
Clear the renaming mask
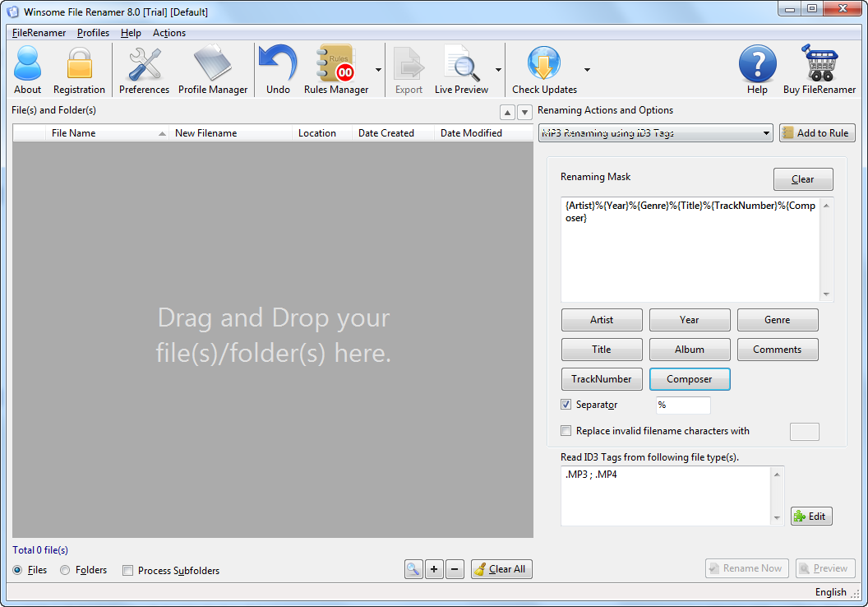point(803,179)
